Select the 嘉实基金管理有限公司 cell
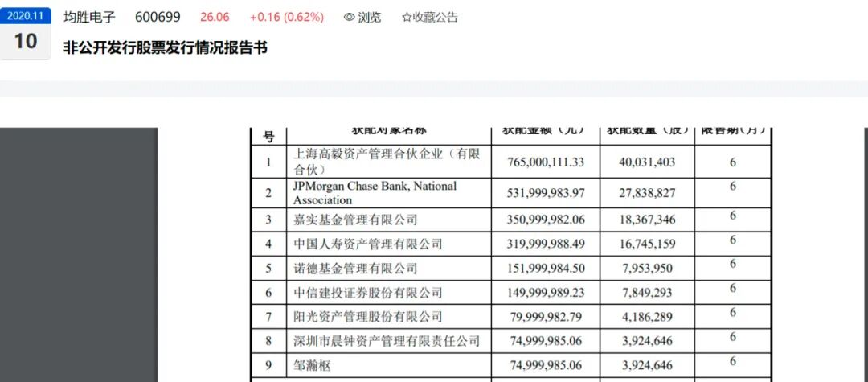The height and width of the screenshot is (382, 868). [389, 220]
